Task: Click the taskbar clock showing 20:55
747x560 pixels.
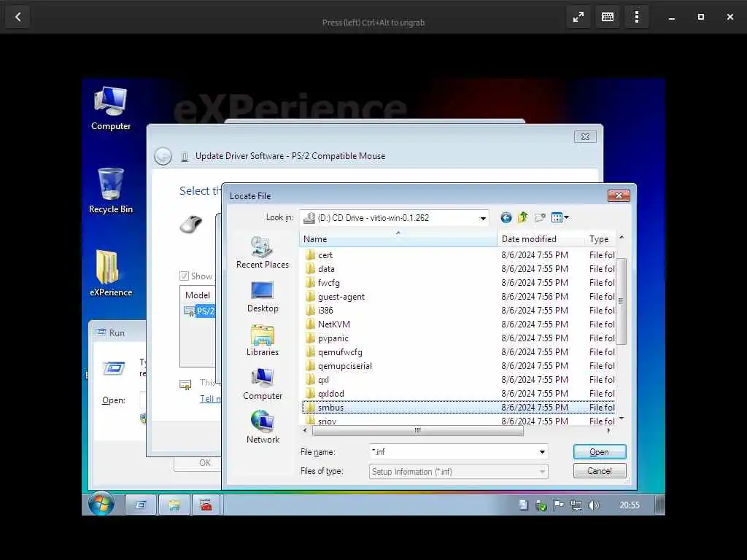Action: click(x=630, y=505)
